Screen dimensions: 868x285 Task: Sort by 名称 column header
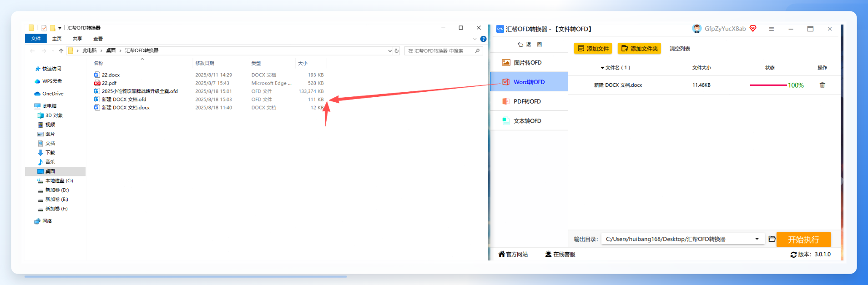[x=99, y=63]
